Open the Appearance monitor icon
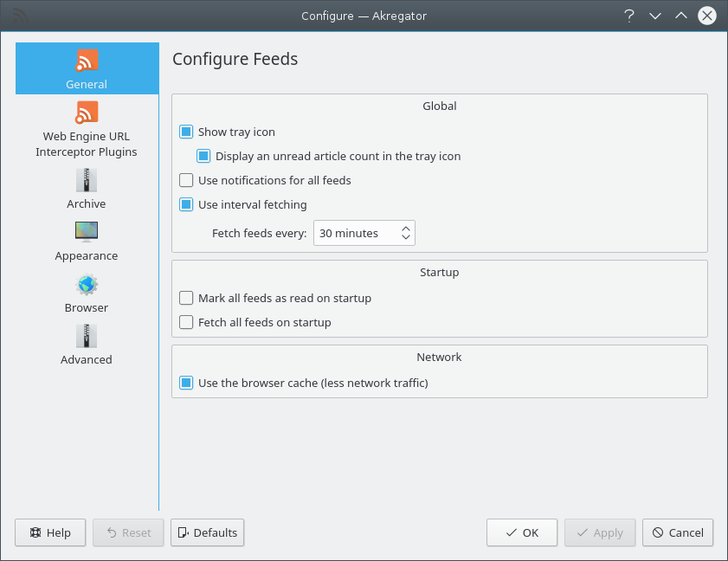Image resolution: width=728 pixels, height=561 pixels. 87,232
